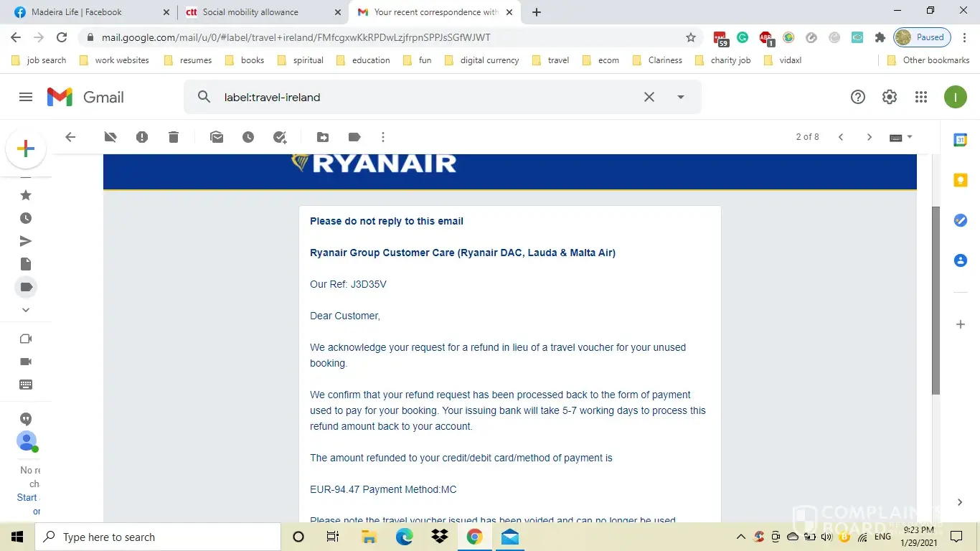Open the Move to folder icon
The height and width of the screenshot is (551, 980).
[x=323, y=137]
